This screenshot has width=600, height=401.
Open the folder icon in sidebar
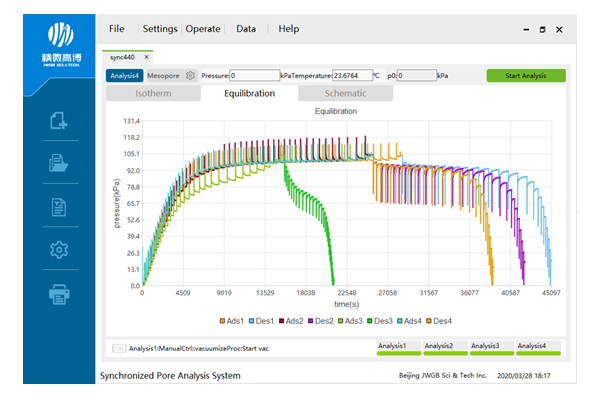point(59,165)
